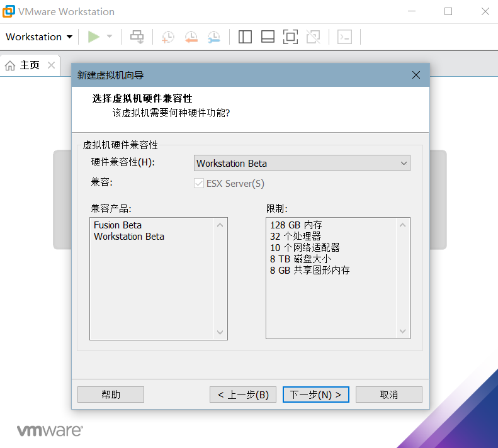This screenshot has width=498, height=448.
Task: Select Fusion Beta in compatible products
Action: tap(118, 225)
